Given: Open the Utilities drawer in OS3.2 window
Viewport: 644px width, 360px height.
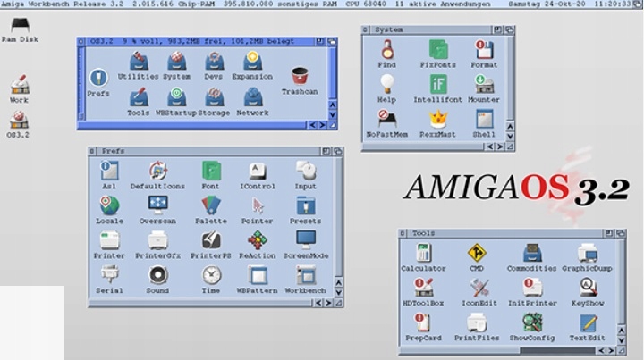Looking at the screenshot, I should pos(139,61).
